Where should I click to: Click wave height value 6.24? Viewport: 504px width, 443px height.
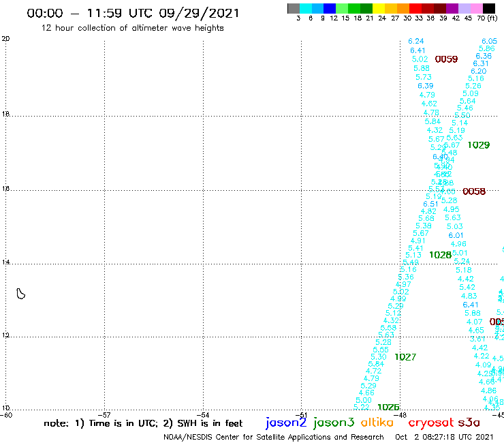coord(416,41)
